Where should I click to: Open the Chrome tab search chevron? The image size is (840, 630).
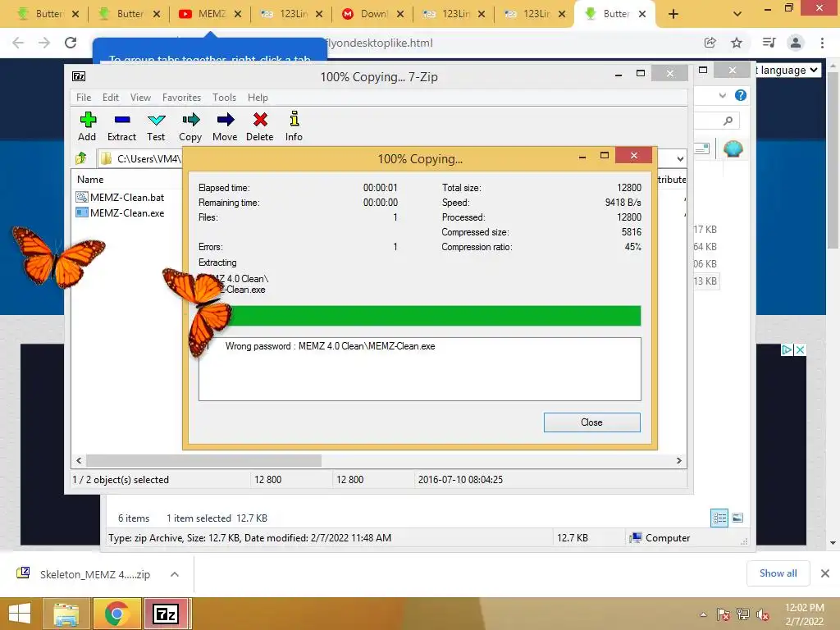click(x=737, y=14)
